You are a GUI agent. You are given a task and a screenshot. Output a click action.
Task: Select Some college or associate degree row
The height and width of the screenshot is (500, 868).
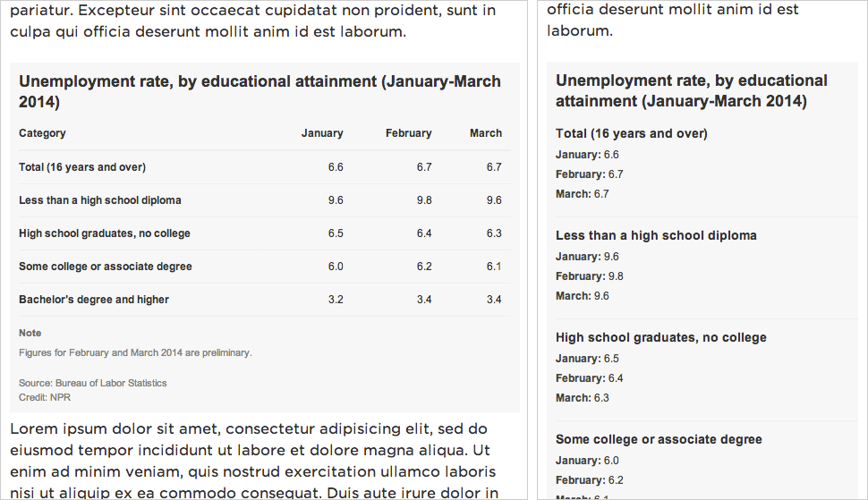[x=265, y=267]
